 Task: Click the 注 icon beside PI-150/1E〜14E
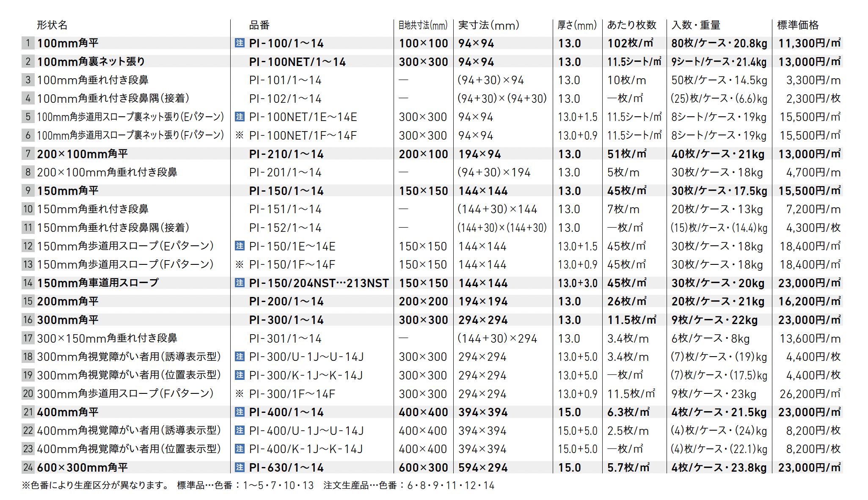(x=240, y=246)
